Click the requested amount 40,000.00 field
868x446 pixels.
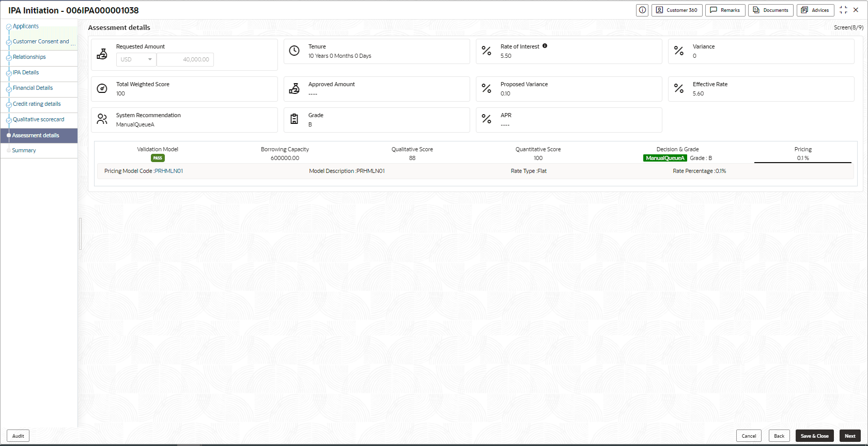(x=185, y=59)
